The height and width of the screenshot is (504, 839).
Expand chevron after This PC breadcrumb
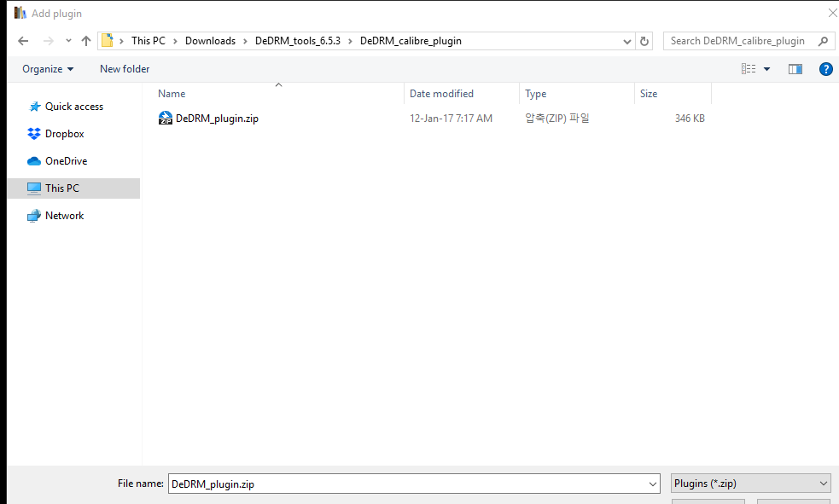pyautogui.click(x=175, y=41)
